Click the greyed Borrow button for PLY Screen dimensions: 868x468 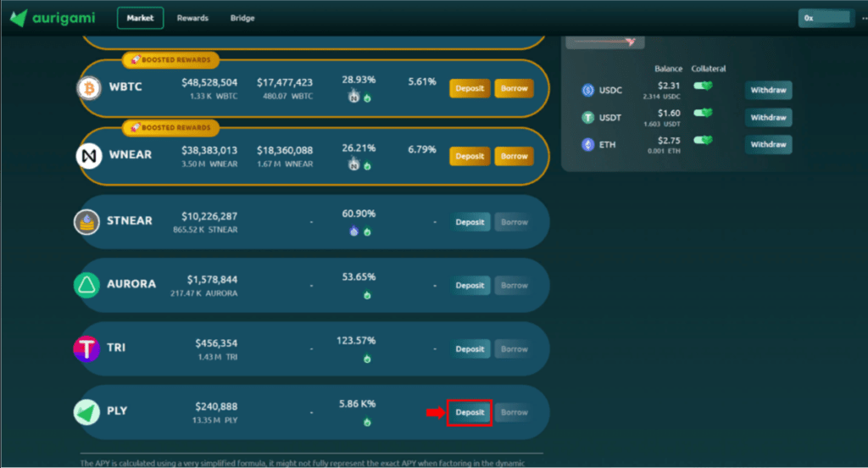pyautogui.click(x=515, y=412)
